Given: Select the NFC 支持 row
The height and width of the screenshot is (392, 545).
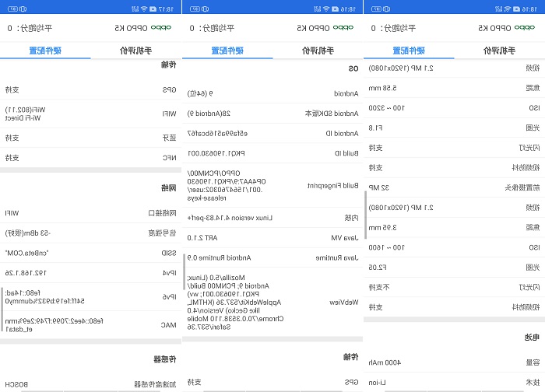Looking at the screenshot, I should (91, 158).
